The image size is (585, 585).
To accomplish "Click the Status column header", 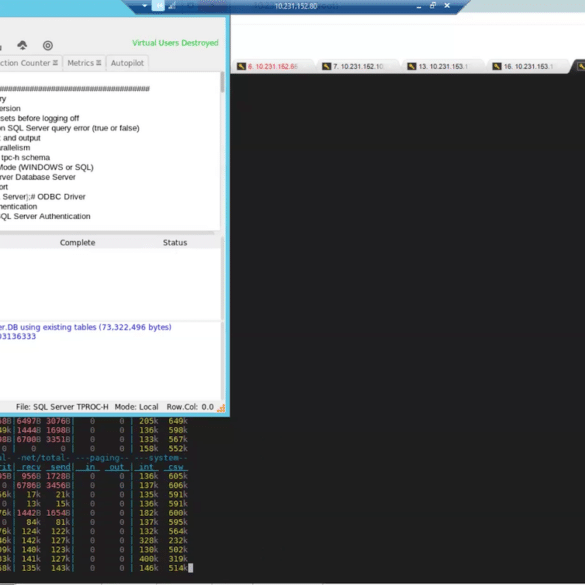I will (x=175, y=243).
